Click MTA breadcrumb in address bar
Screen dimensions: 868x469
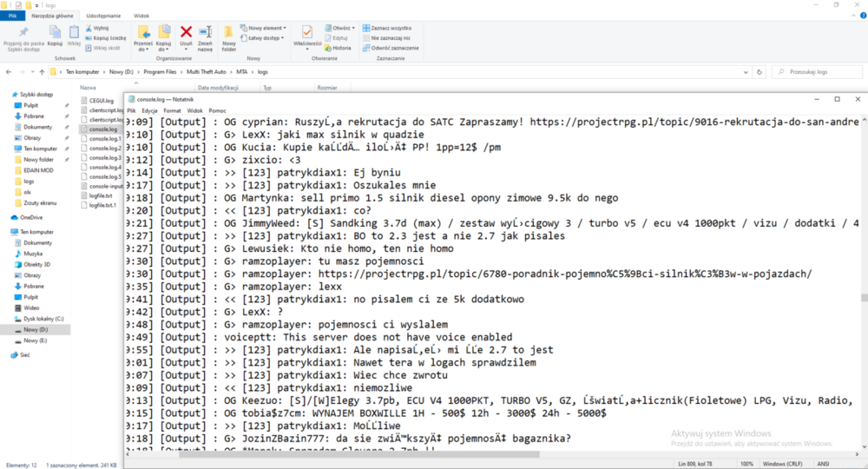point(242,72)
